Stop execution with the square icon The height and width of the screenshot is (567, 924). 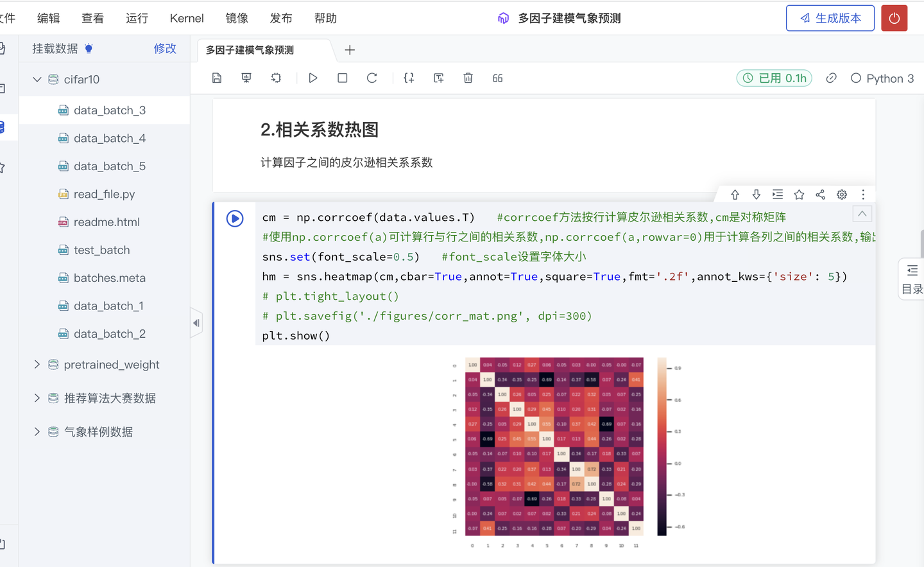343,78
